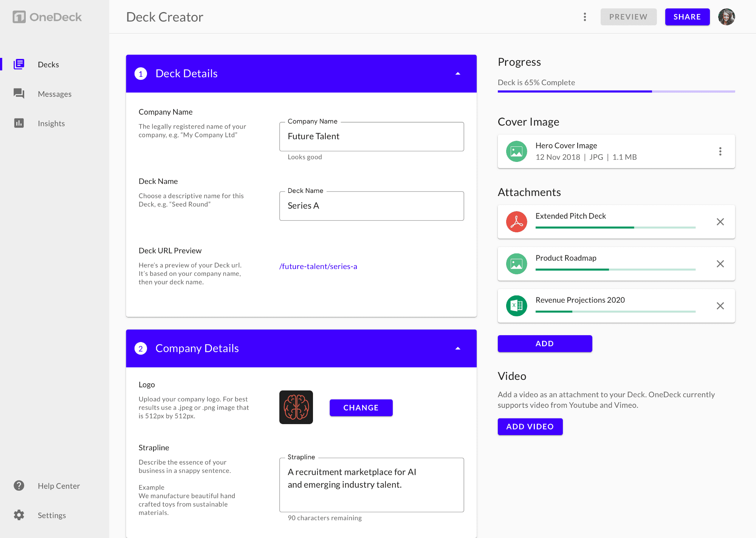756x538 pixels.
Task: Click the Preview button
Action: coord(628,17)
